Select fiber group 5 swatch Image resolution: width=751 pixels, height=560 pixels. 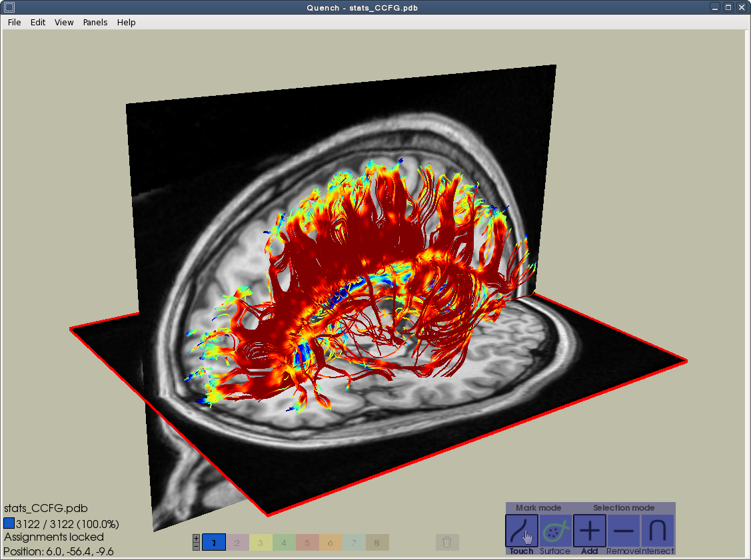coord(307,543)
